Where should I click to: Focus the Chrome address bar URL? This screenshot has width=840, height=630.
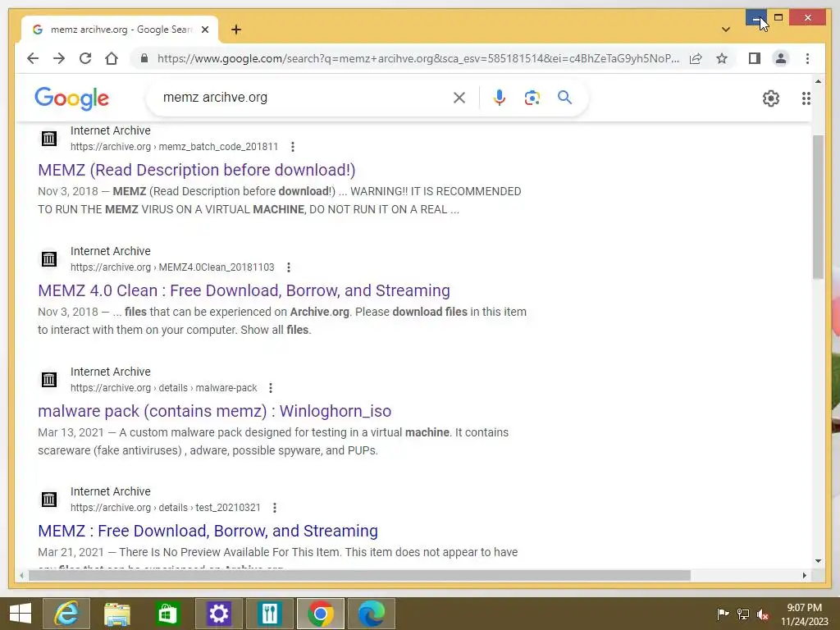tap(418, 58)
